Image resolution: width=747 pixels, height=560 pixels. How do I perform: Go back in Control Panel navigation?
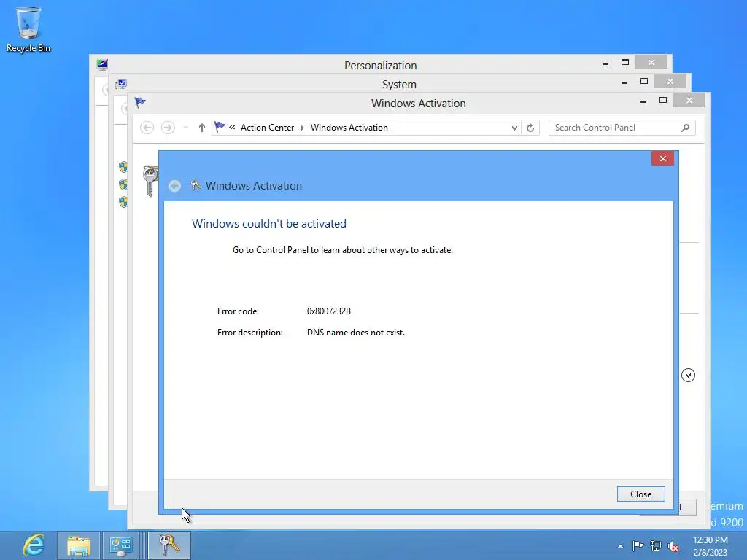(x=147, y=128)
